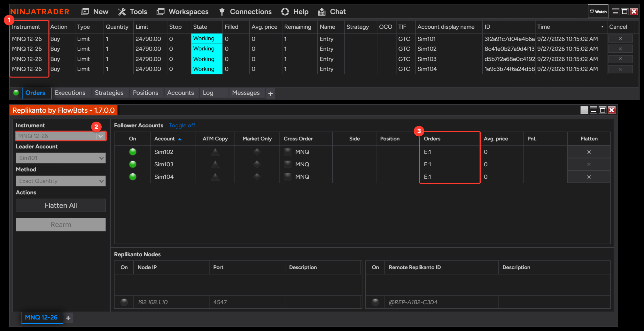Toggle Market Only for Sim103

click(x=257, y=164)
